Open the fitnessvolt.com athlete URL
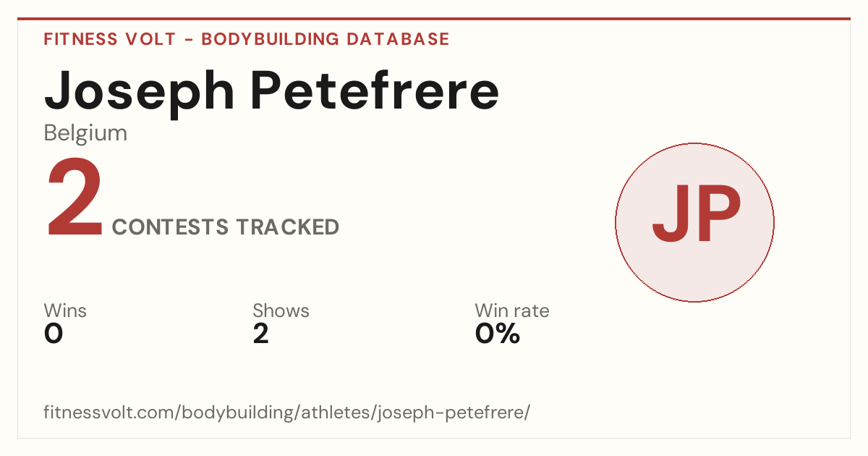This screenshot has width=868, height=456. click(287, 413)
